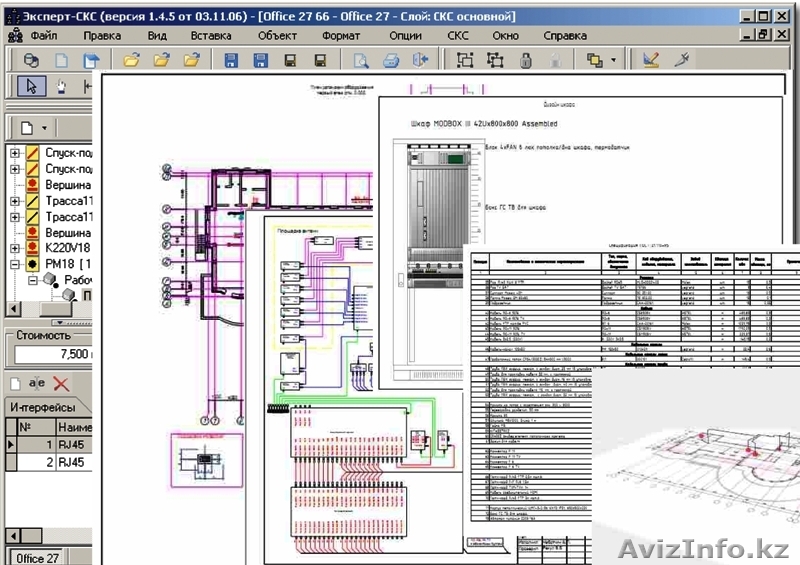Click the print preview magnifier icon

(x=361, y=60)
